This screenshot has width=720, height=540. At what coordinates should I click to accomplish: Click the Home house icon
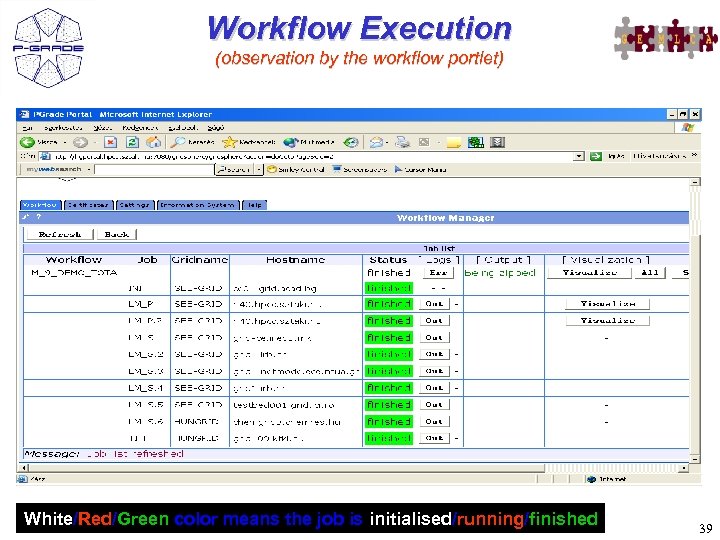[154, 142]
